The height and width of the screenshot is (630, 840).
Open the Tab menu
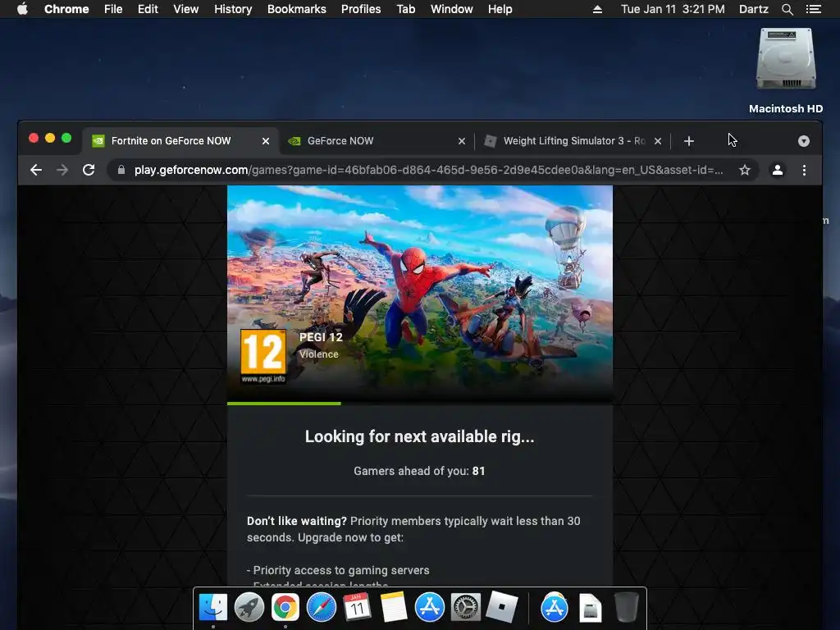406,9
